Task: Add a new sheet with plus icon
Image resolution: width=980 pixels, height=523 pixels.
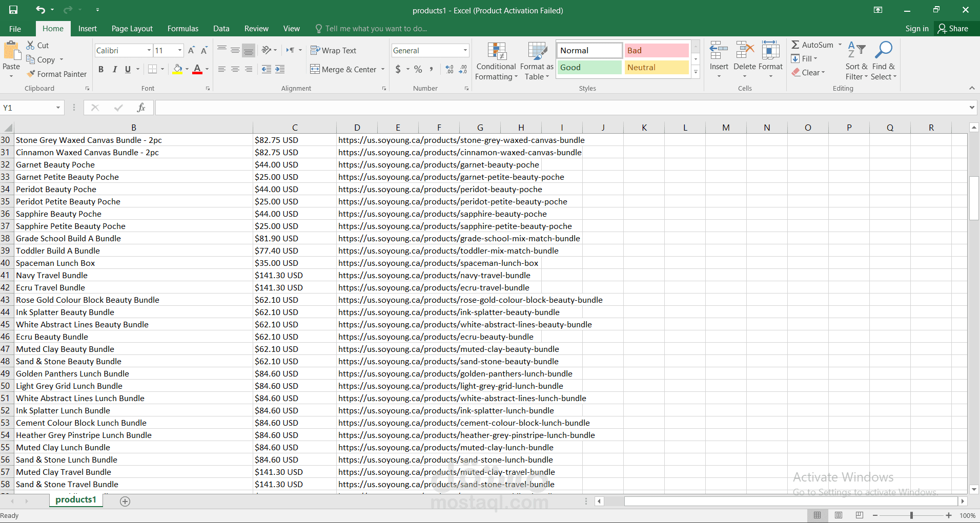Action: (x=125, y=501)
